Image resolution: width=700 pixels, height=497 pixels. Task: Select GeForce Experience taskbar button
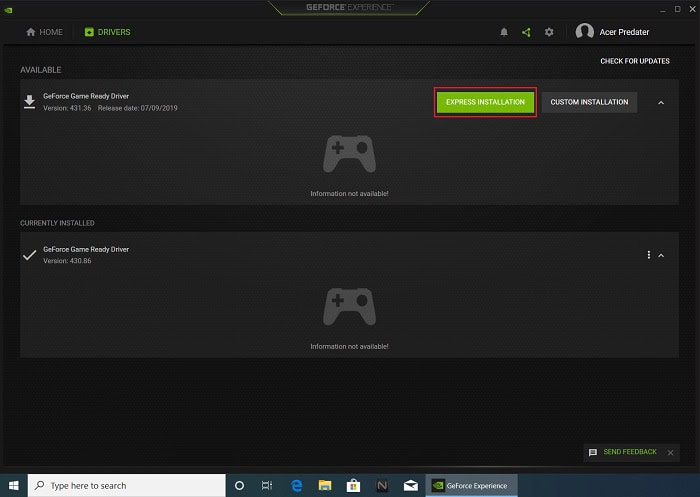pyautogui.click(x=471, y=485)
